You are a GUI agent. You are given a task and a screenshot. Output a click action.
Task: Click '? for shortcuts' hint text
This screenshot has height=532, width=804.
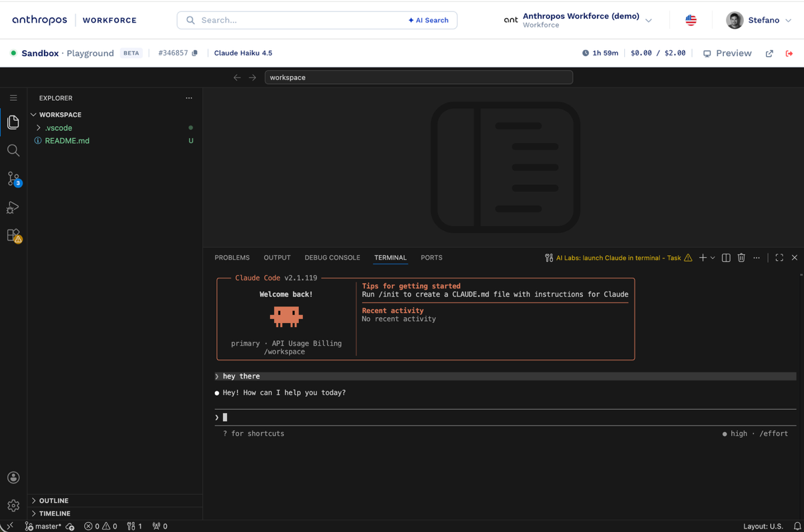click(x=254, y=434)
